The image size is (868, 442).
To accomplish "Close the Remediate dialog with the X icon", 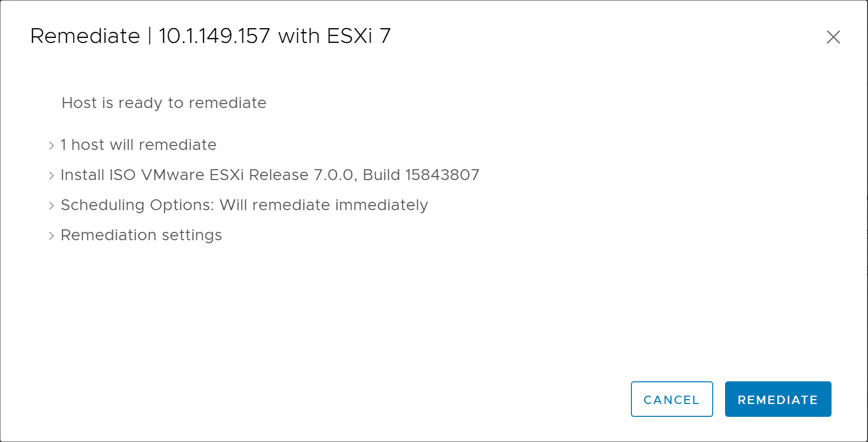I will [833, 37].
